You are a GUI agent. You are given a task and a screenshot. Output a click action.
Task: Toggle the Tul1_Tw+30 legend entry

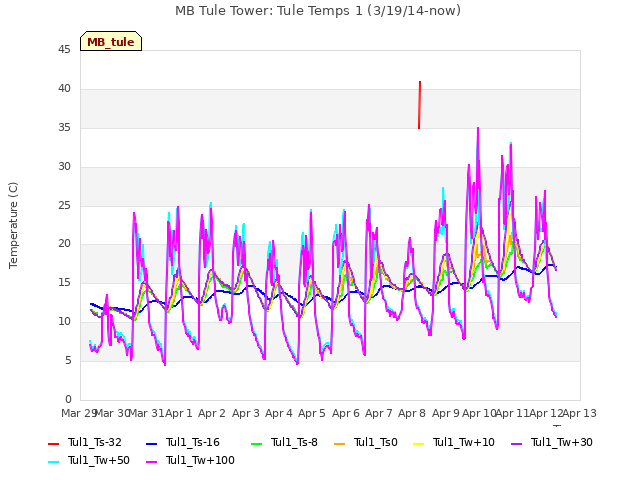pos(552,442)
